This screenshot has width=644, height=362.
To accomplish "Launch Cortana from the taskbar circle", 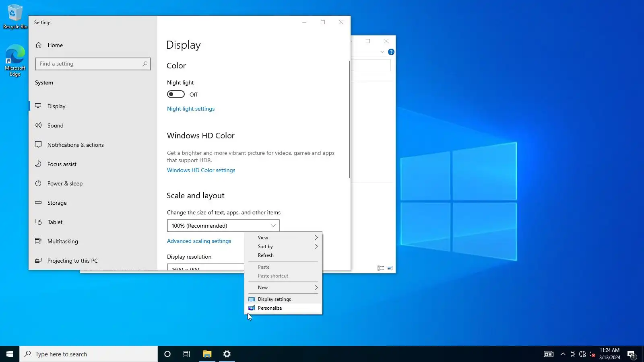I will (167, 354).
